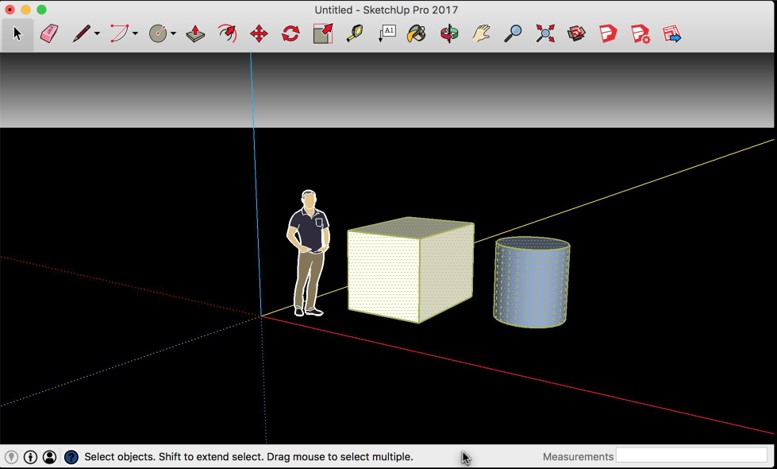
Task: Click the Measurements input box
Action: (x=692, y=456)
